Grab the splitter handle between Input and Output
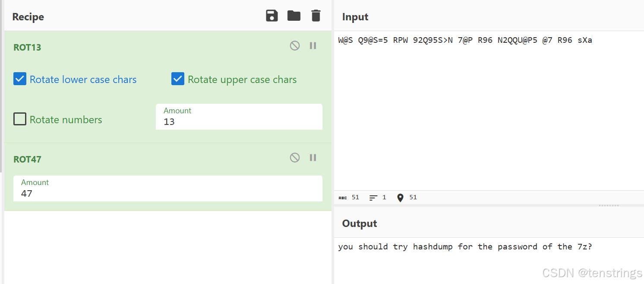 [609, 206]
